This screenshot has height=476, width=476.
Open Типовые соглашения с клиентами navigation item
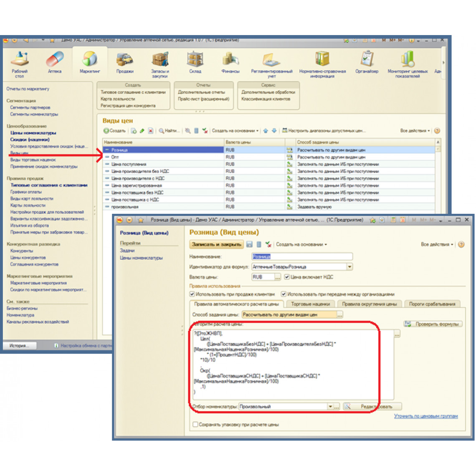coord(49,185)
